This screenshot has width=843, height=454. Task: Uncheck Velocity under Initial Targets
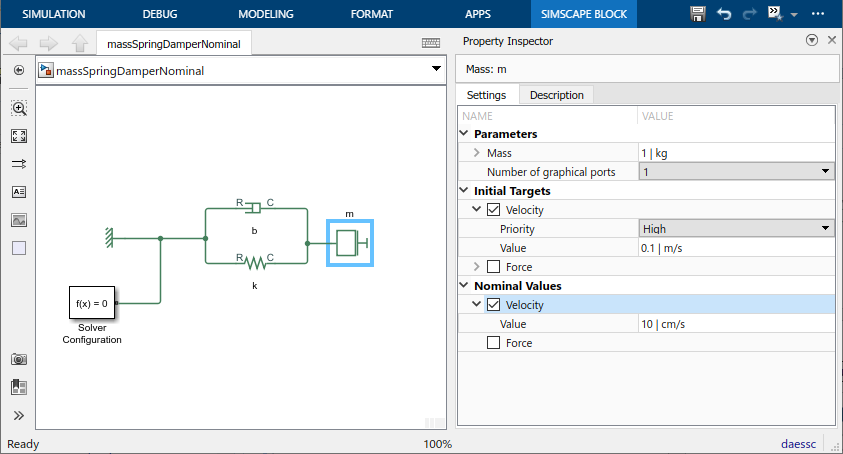pos(494,210)
